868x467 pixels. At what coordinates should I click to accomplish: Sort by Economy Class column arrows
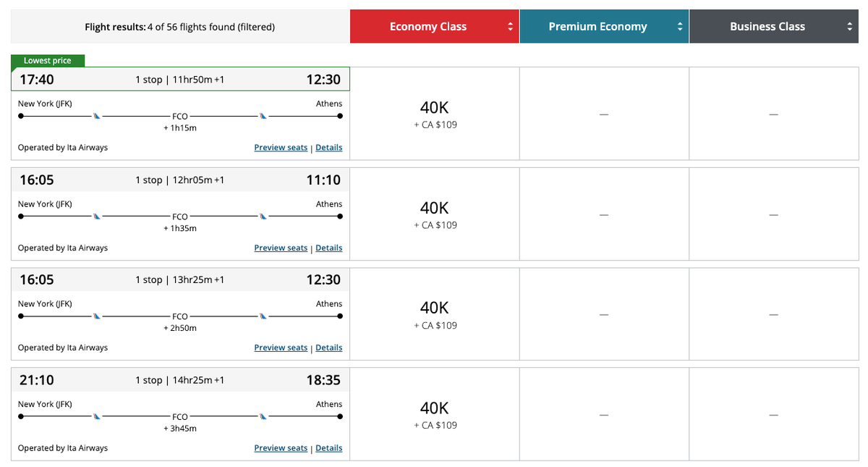[510, 27]
